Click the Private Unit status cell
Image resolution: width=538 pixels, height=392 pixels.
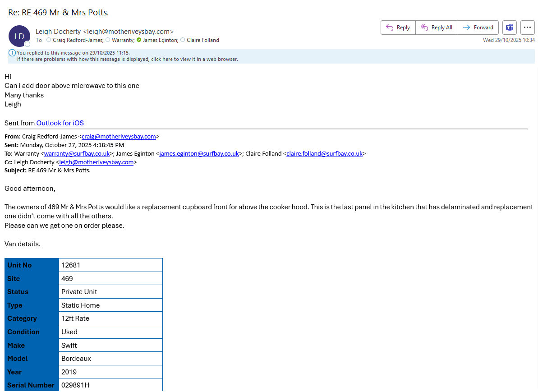pyautogui.click(x=110, y=292)
